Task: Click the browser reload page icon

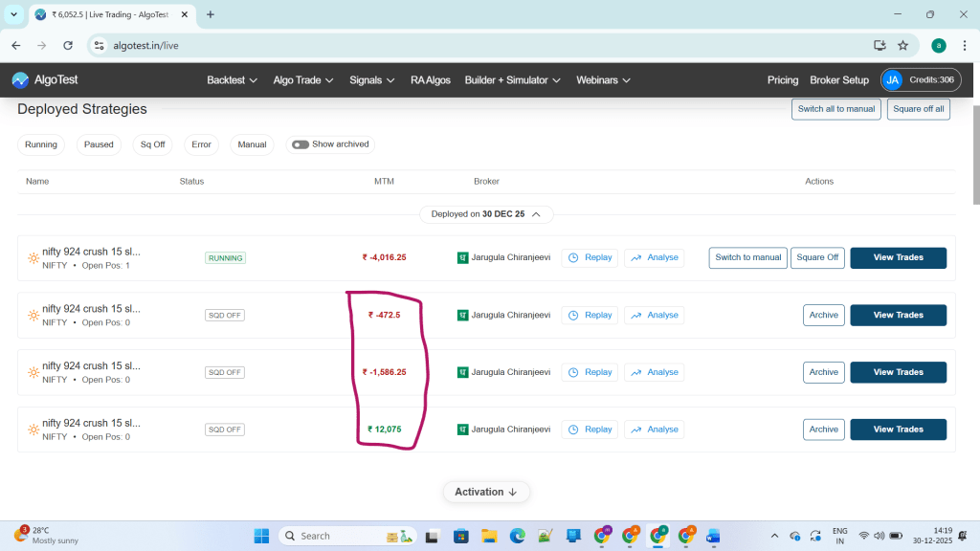Action: point(68,45)
